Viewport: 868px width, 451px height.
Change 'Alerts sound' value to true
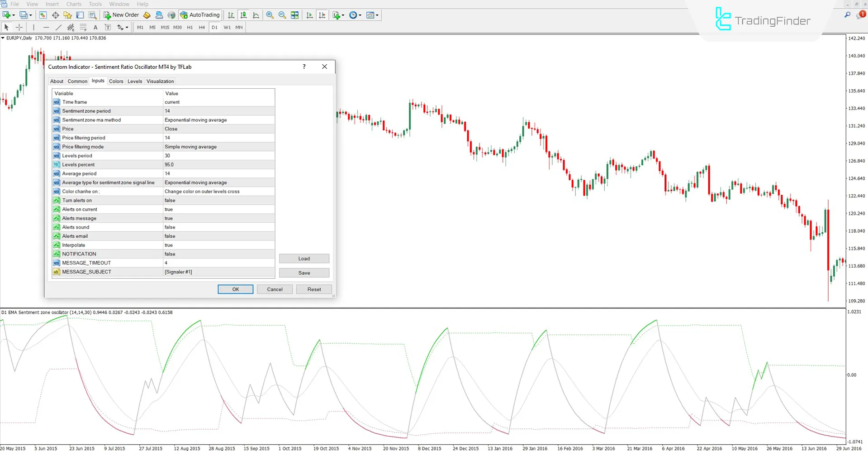click(x=219, y=227)
